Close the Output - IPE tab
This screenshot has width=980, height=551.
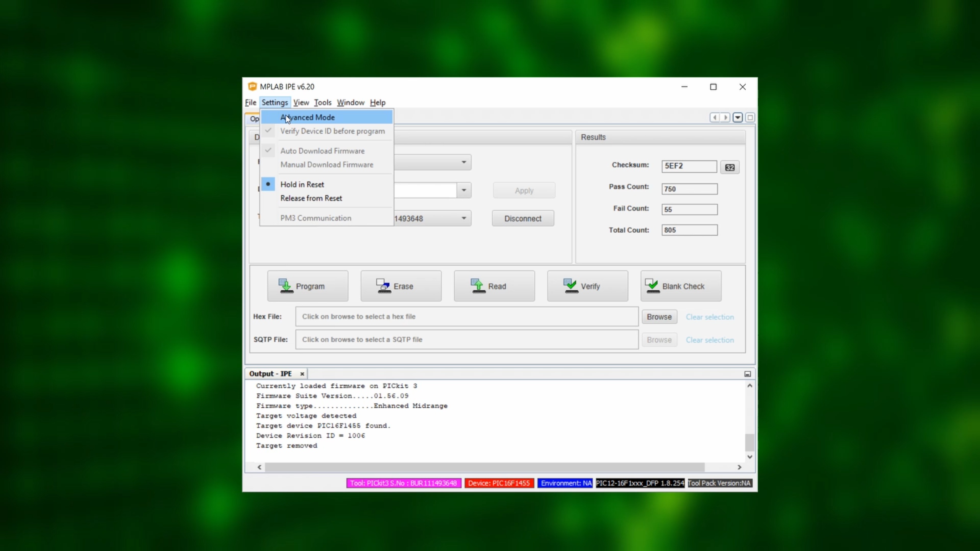(x=302, y=374)
